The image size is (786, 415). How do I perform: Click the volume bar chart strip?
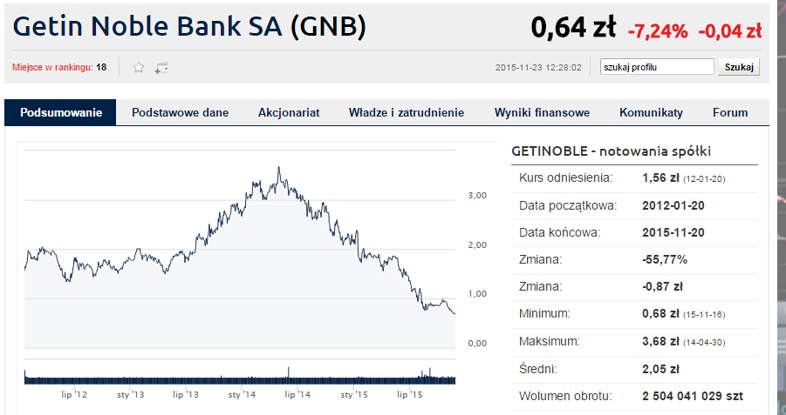click(x=240, y=375)
